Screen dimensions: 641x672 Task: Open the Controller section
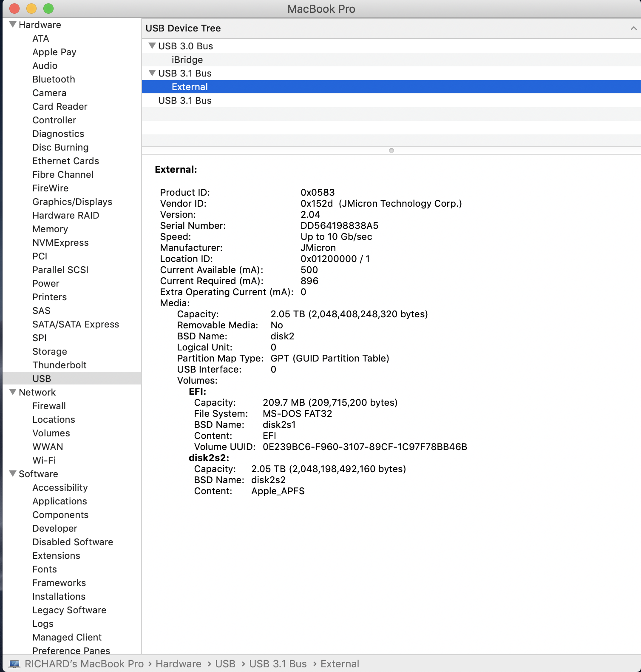[54, 120]
